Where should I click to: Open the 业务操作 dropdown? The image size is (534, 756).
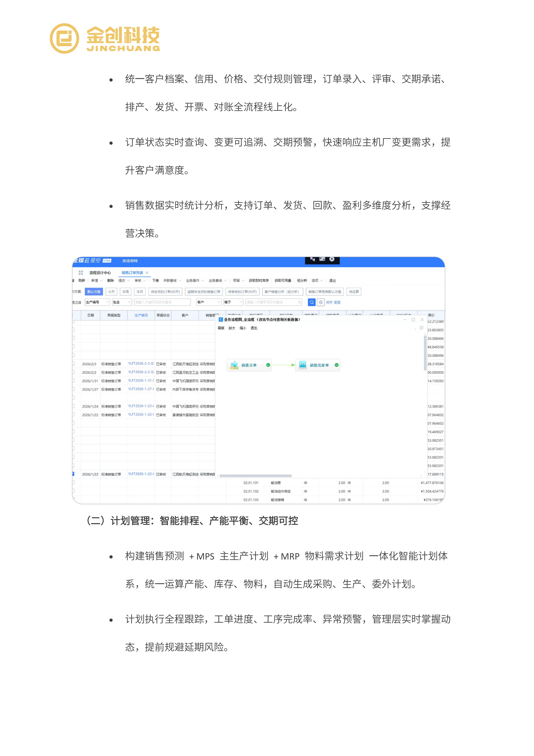point(195,281)
